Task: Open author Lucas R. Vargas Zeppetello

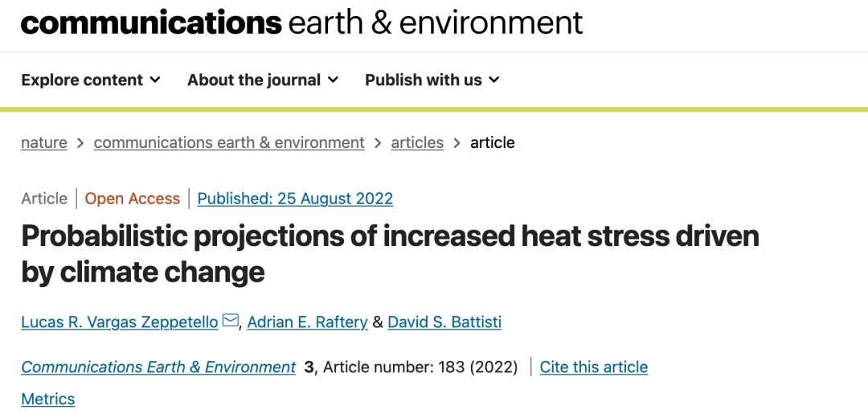Action: click(120, 322)
